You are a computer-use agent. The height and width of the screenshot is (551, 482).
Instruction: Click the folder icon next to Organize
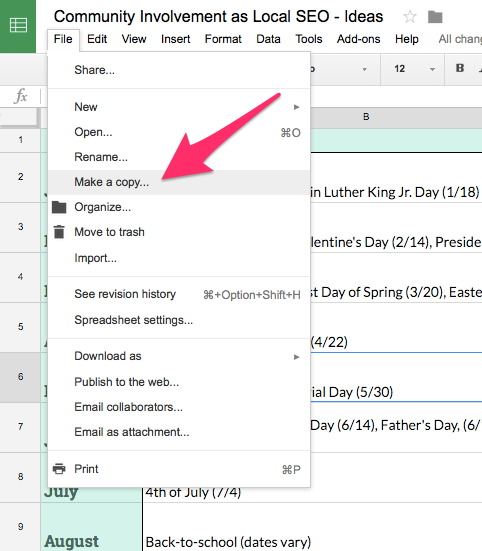(x=59, y=207)
